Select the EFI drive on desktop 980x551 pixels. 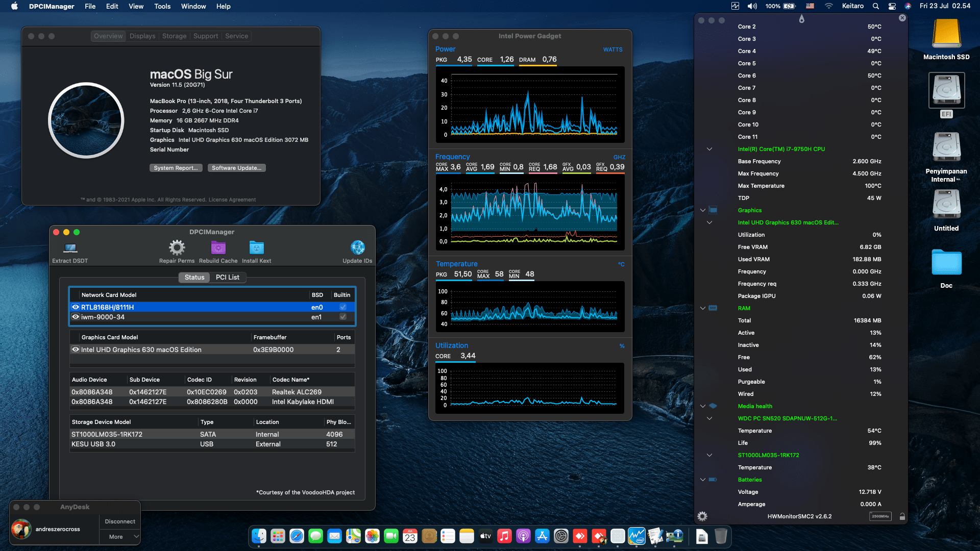[946, 90]
